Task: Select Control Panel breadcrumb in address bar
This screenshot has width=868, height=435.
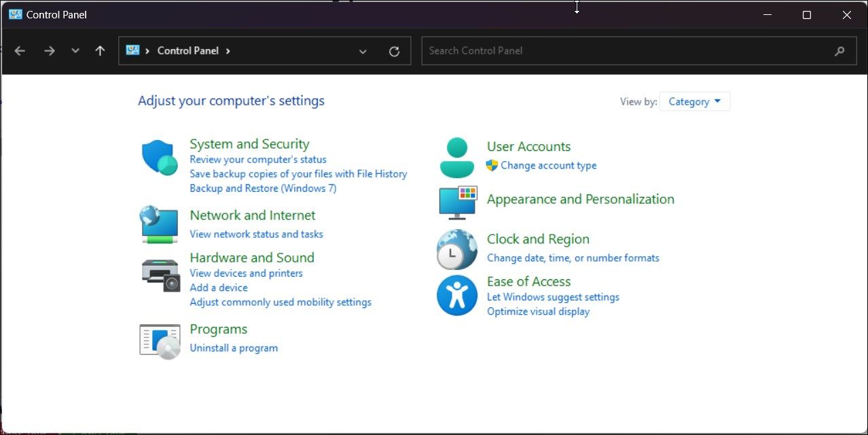Action: (x=187, y=50)
